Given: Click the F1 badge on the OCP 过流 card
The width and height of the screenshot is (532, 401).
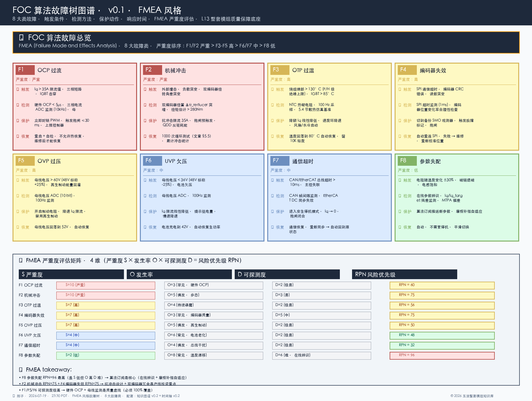Looking at the screenshot, I should click(25, 70).
